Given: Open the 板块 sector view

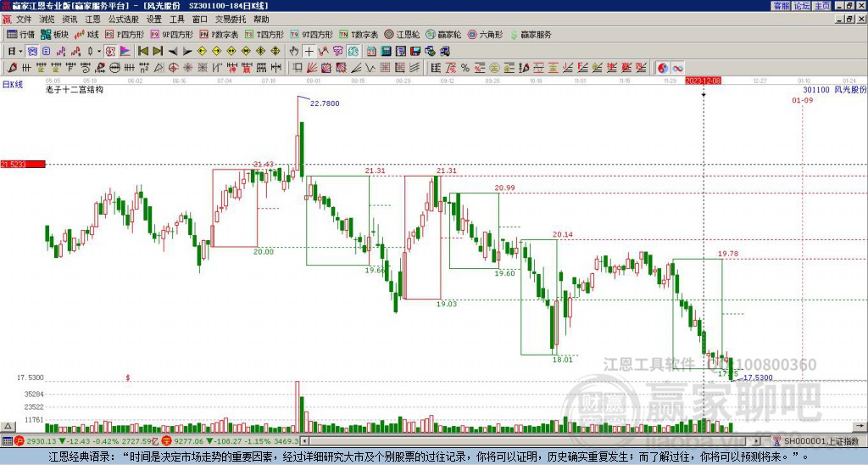Looking at the screenshot, I should click(x=55, y=34).
